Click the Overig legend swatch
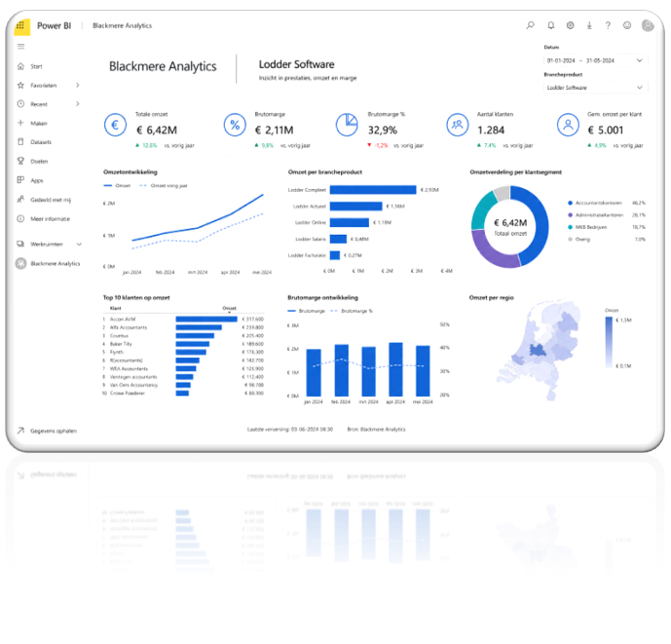The image size is (671, 644). 570,240
